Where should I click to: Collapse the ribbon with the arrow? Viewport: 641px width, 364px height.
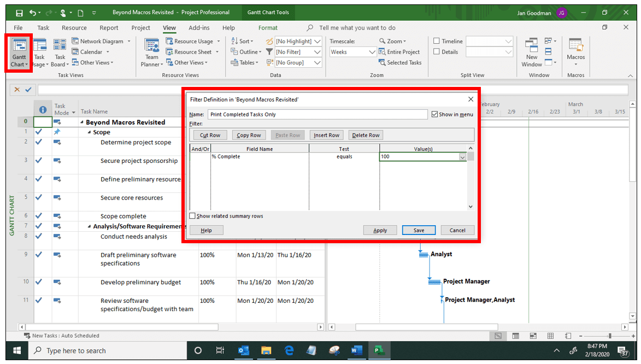point(630,75)
